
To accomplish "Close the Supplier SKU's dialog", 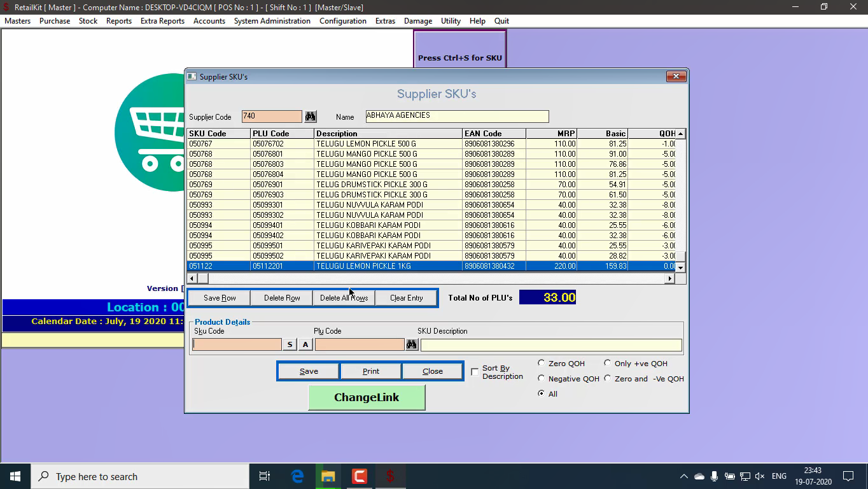I will pos(676,76).
